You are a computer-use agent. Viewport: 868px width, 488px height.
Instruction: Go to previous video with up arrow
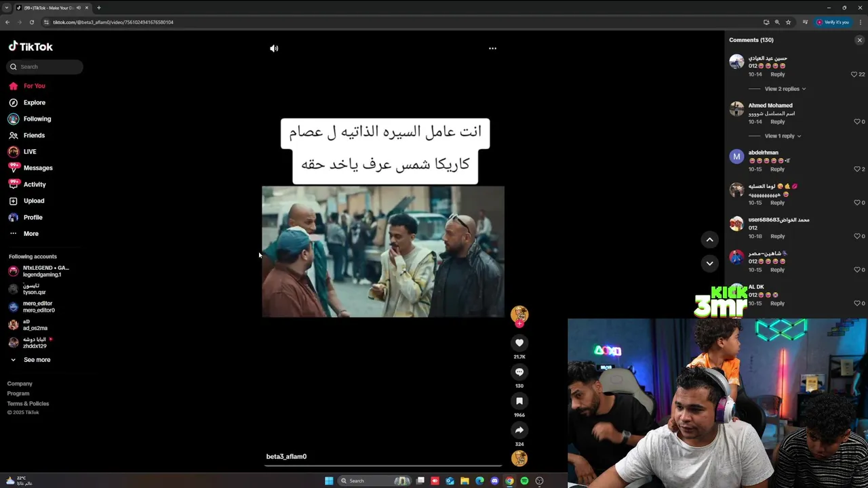point(709,239)
